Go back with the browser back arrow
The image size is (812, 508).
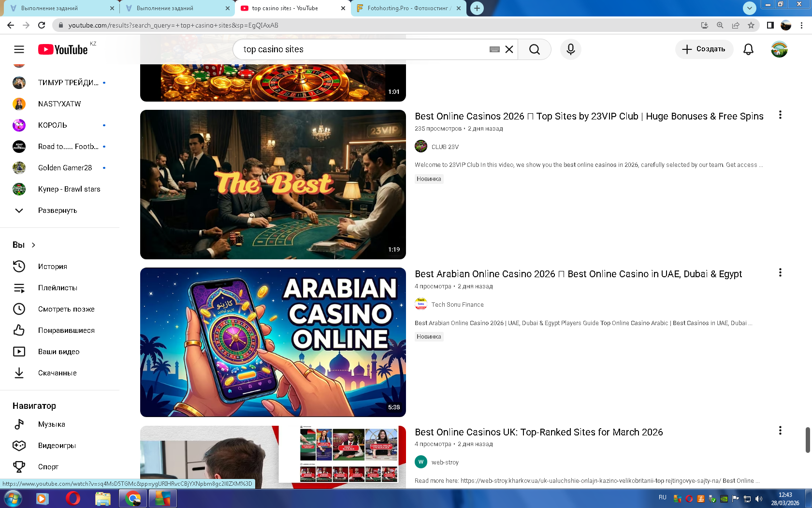[x=11, y=25]
